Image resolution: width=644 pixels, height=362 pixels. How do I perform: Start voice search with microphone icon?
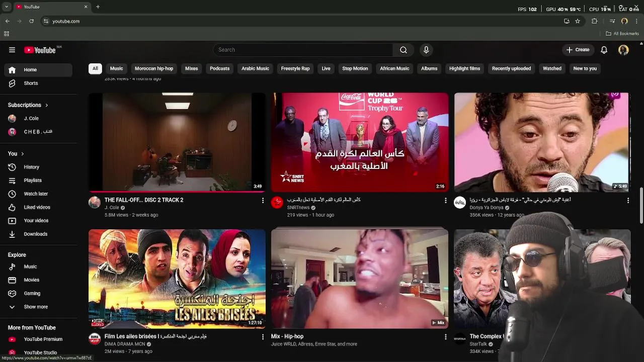(426, 50)
